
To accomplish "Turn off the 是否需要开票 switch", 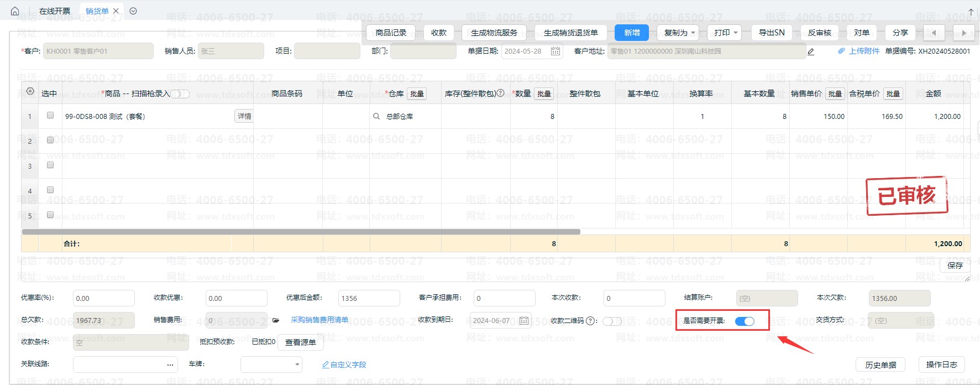I will click(x=745, y=321).
